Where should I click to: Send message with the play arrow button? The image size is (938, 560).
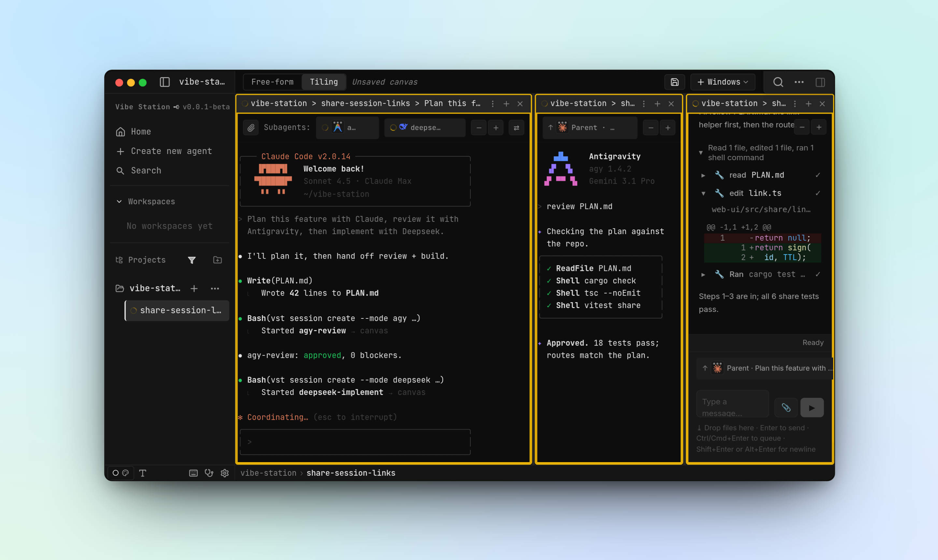point(812,408)
